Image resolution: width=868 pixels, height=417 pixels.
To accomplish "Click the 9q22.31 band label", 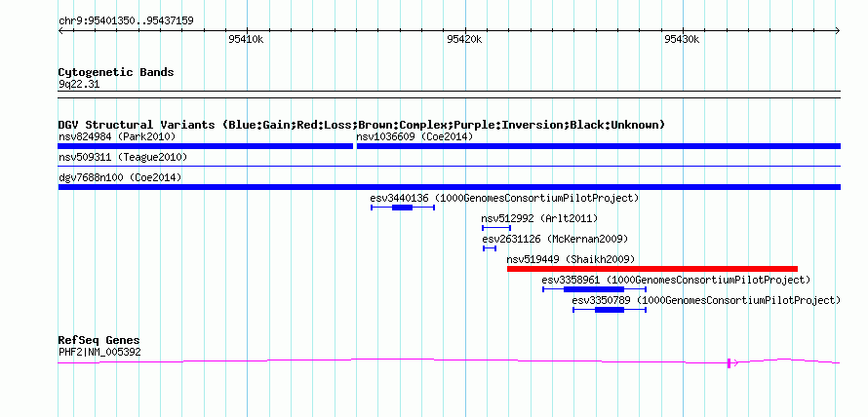I will tap(79, 85).
